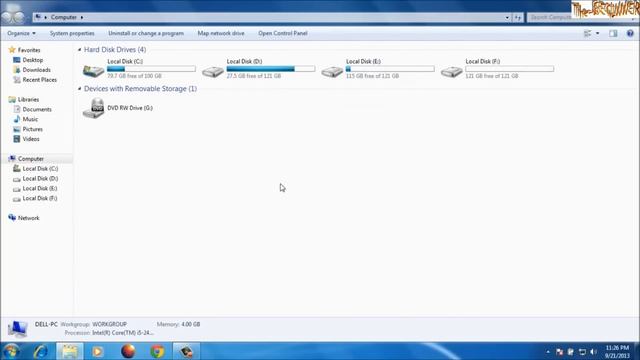The height and width of the screenshot is (360, 640).
Task: Click the last running app taskbar icon
Action: point(187,351)
